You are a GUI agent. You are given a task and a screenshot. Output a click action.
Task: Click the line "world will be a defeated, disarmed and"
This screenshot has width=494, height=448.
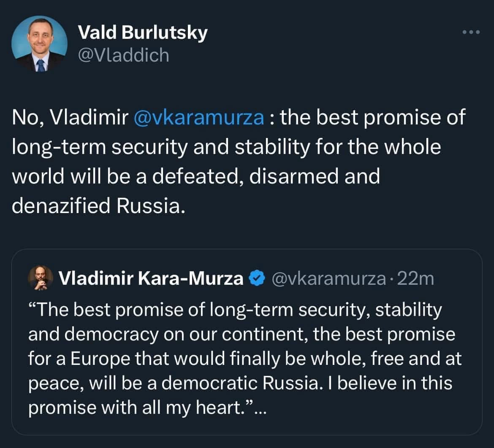click(x=196, y=176)
